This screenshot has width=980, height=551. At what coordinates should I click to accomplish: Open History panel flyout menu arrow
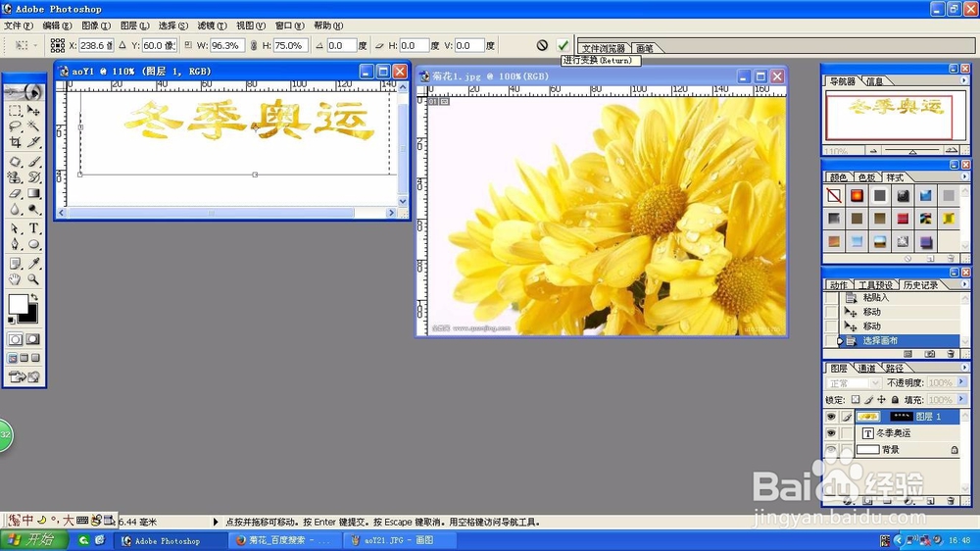pos(964,284)
